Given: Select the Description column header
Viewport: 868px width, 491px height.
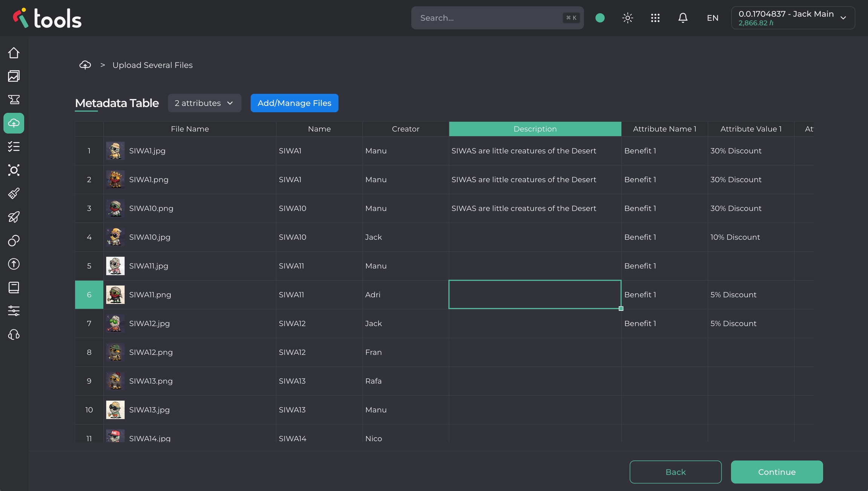Looking at the screenshot, I should pos(535,129).
